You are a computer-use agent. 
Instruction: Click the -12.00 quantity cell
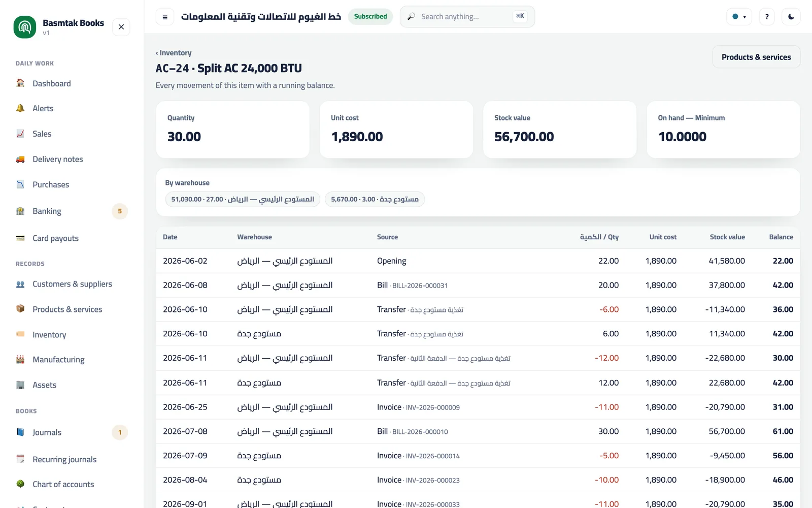(606, 358)
